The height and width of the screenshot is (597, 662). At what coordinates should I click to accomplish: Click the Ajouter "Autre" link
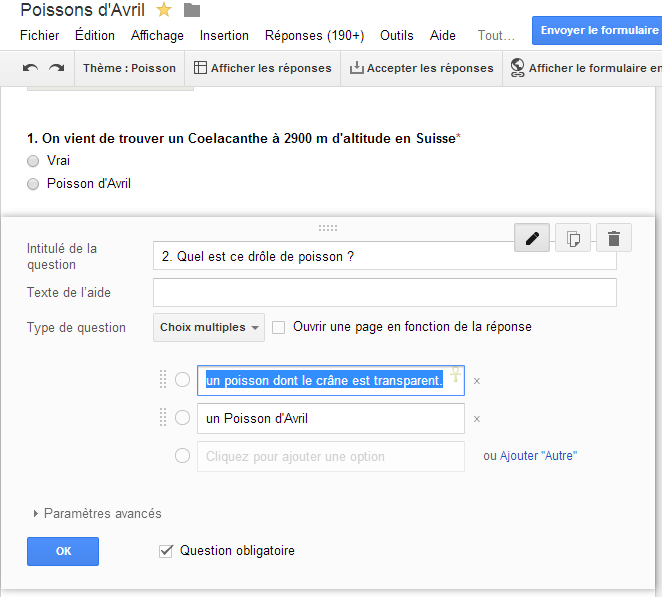[538, 456]
